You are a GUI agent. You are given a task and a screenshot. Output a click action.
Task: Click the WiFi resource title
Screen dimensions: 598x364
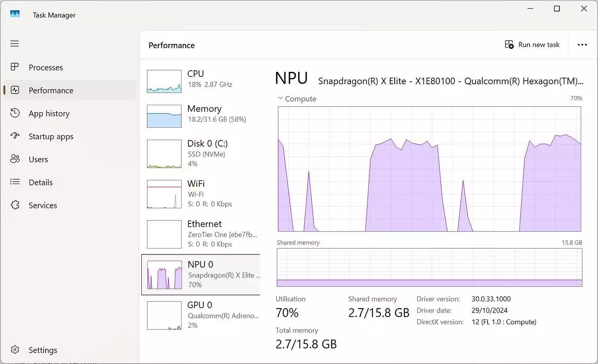(x=196, y=184)
